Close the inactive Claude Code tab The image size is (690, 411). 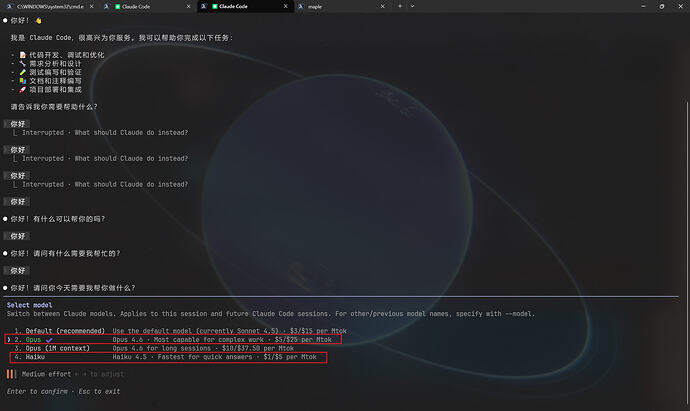(x=189, y=7)
